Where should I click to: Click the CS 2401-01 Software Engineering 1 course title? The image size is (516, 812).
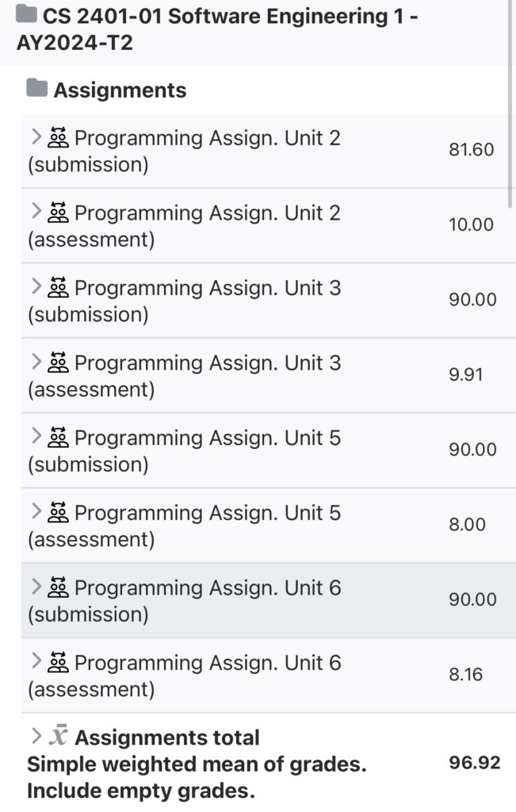point(198,28)
